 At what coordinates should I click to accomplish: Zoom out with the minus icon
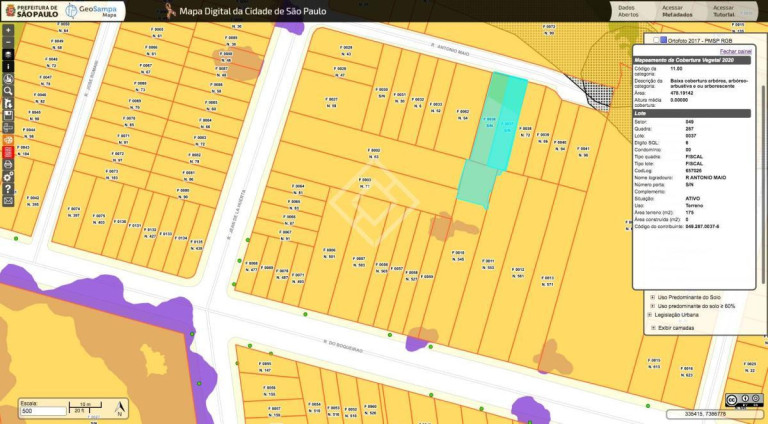[8, 42]
